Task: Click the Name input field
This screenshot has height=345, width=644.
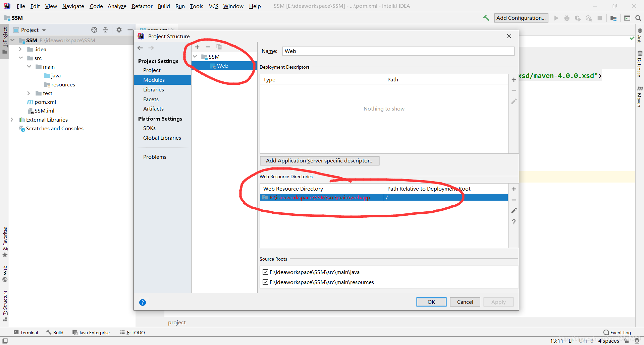Action: pos(398,51)
